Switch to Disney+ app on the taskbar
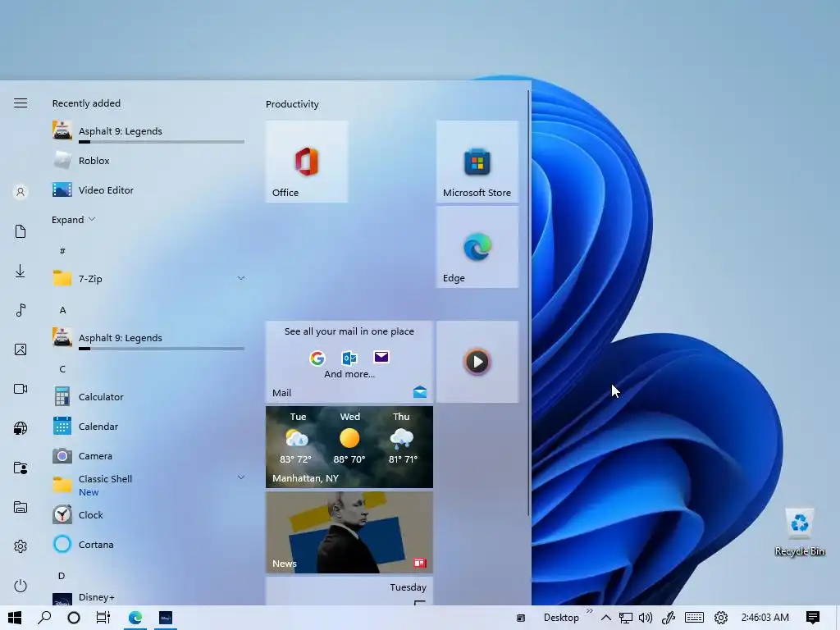840x630 pixels. [x=166, y=618]
